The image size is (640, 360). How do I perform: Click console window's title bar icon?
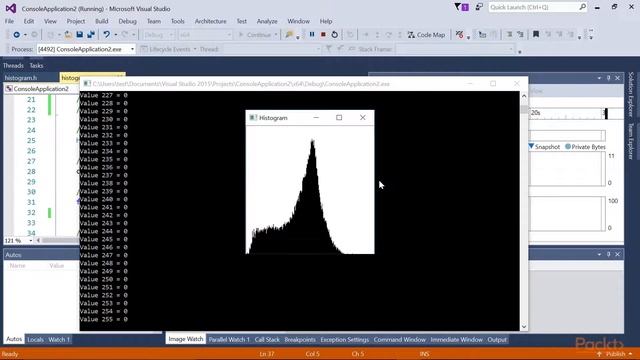(x=87, y=84)
